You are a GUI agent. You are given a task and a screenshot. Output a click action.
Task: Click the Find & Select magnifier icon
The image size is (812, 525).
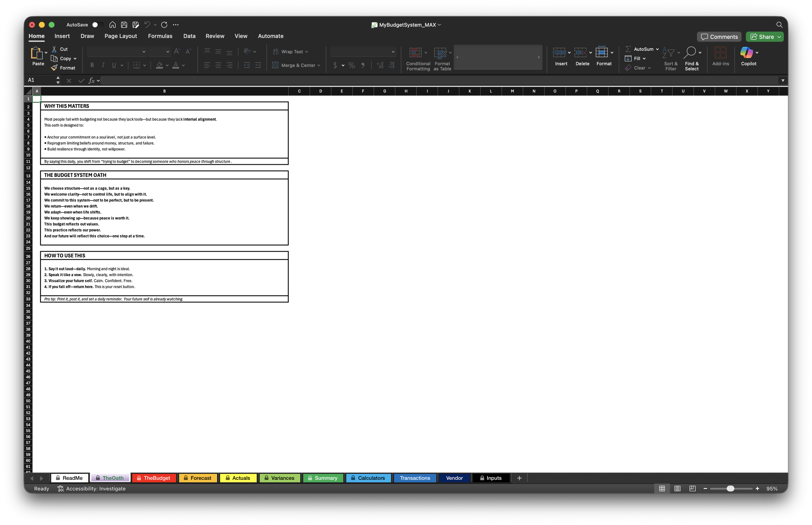tap(690, 53)
